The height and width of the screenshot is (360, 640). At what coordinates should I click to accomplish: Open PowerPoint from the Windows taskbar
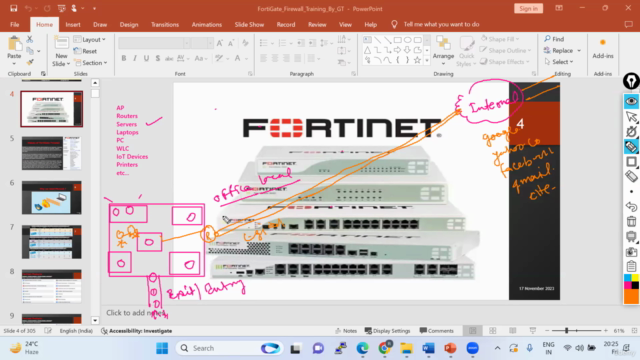(x=450, y=348)
